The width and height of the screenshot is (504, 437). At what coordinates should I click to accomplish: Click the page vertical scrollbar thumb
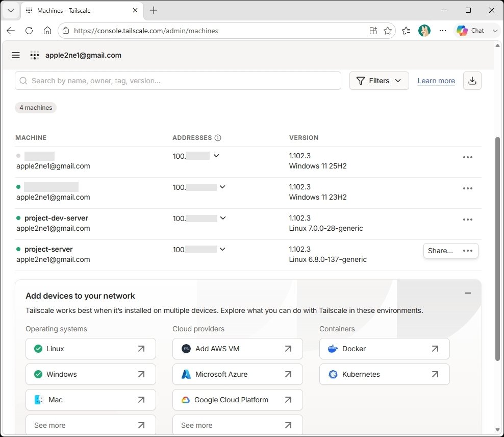pos(497,249)
